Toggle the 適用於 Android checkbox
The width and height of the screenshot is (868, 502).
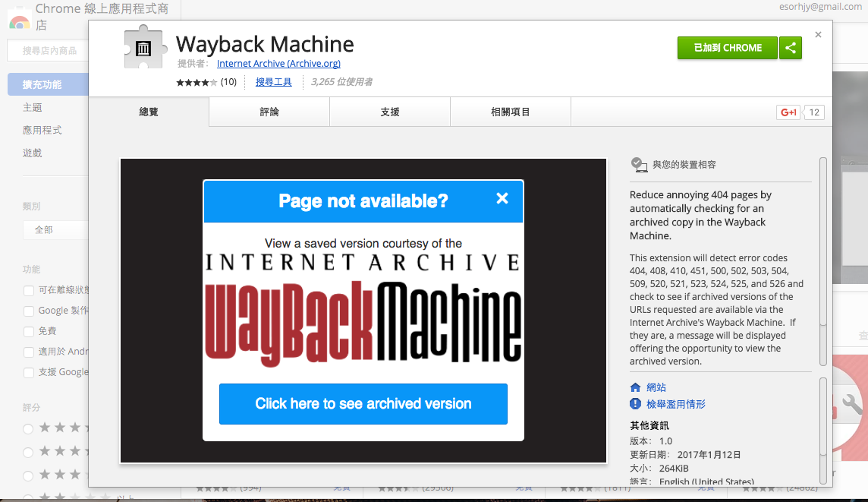pyautogui.click(x=29, y=352)
